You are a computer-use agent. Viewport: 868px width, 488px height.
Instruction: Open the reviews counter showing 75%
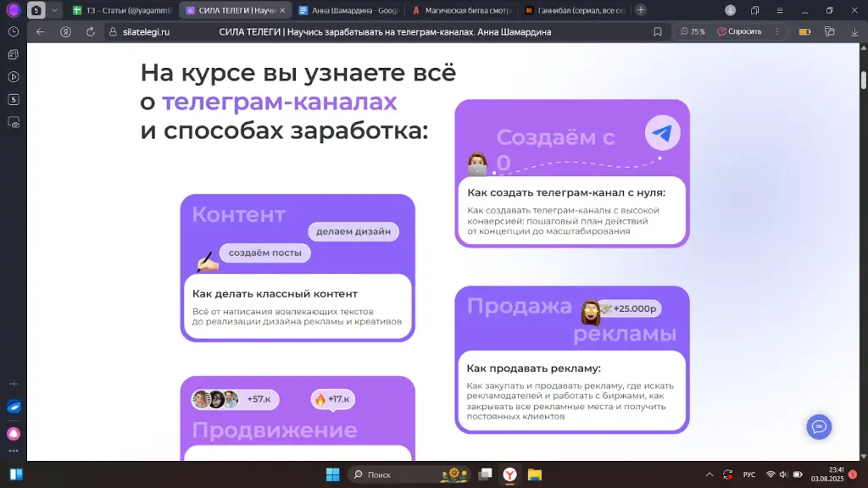click(x=693, y=32)
